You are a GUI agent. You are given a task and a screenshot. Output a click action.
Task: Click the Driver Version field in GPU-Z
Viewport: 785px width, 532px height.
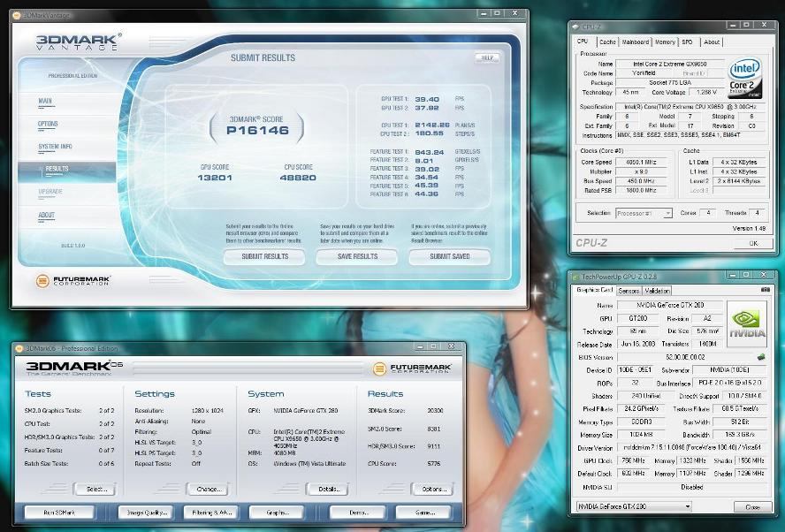click(692, 447)
